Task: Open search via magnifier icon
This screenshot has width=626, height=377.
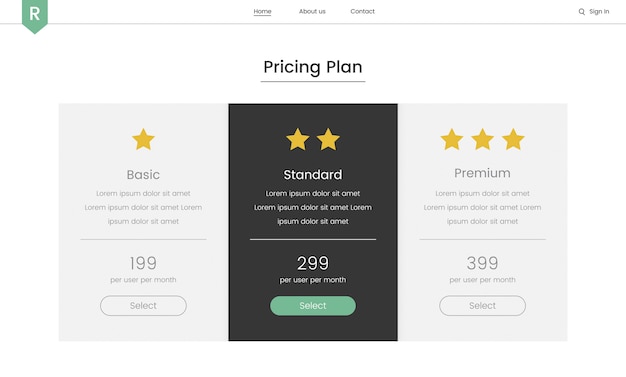Action: 582,12
